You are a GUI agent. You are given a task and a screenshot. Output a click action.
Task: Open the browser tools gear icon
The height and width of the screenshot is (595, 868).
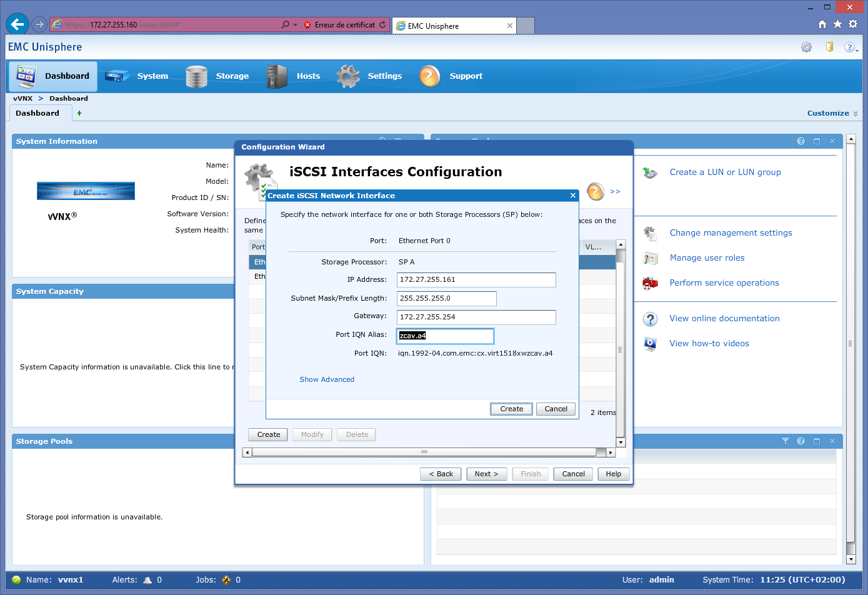[853, 24]
